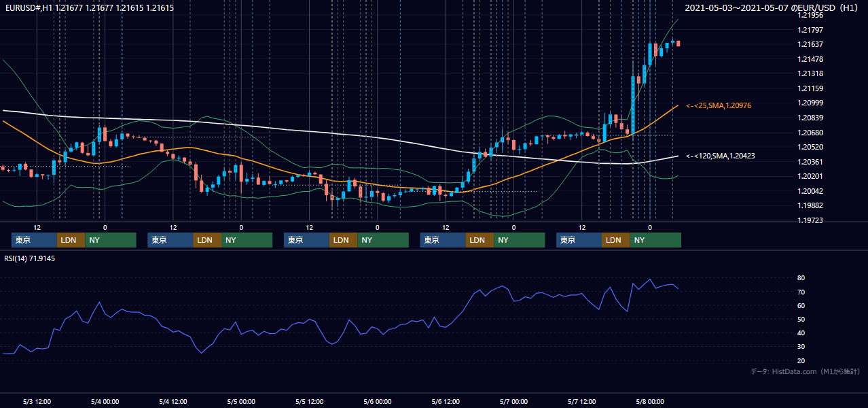Click RSI scale value 70
The image size is (868, 408).
[801, 292]
